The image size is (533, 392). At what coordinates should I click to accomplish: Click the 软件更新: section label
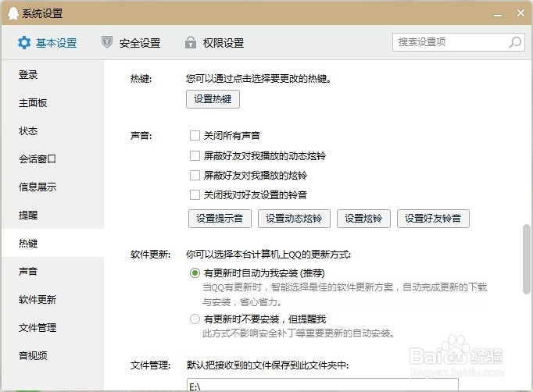coord(151,254)
